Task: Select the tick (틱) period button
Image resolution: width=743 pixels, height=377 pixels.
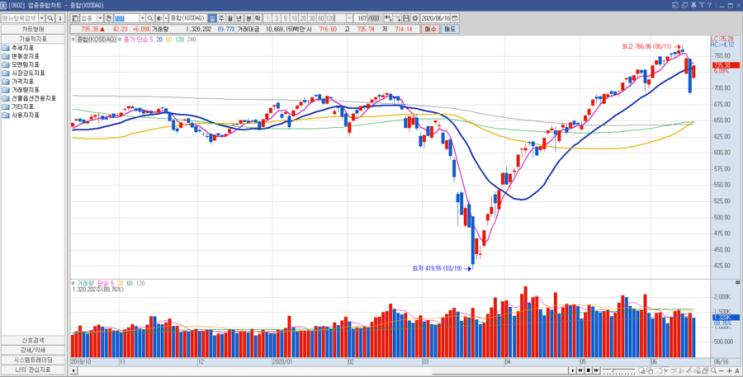Action: tap(257, 18)
